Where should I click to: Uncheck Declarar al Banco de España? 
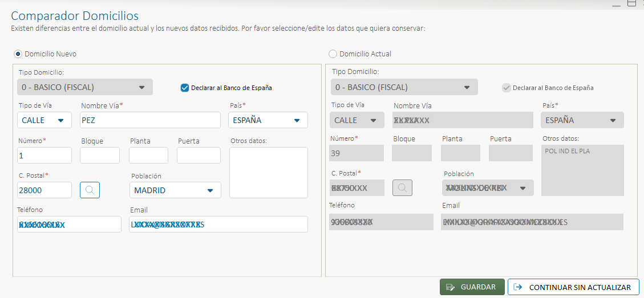point(184,88)
